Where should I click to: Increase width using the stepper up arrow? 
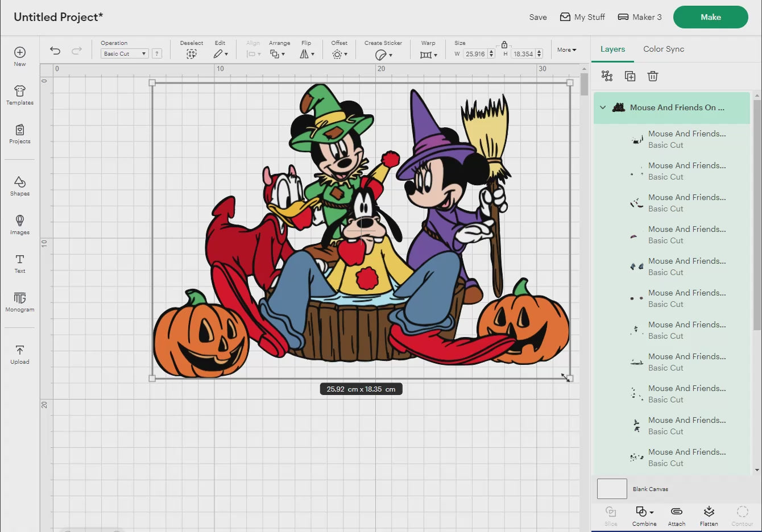(x=491, y=51)
